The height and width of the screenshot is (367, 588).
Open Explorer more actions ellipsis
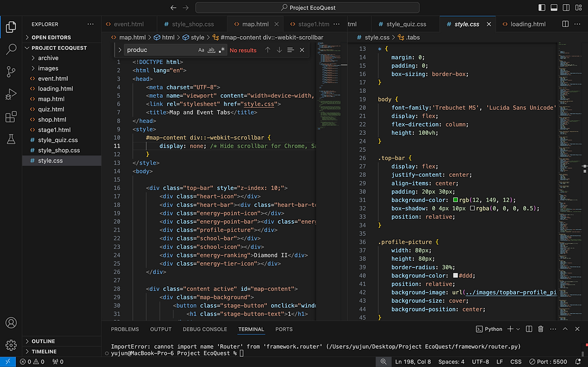91,24
